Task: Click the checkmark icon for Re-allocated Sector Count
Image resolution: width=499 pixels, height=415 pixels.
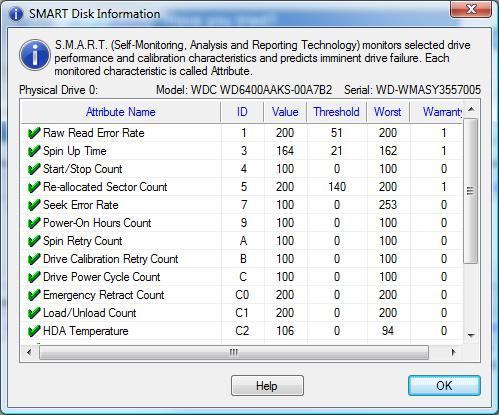Action: point(34,187)
